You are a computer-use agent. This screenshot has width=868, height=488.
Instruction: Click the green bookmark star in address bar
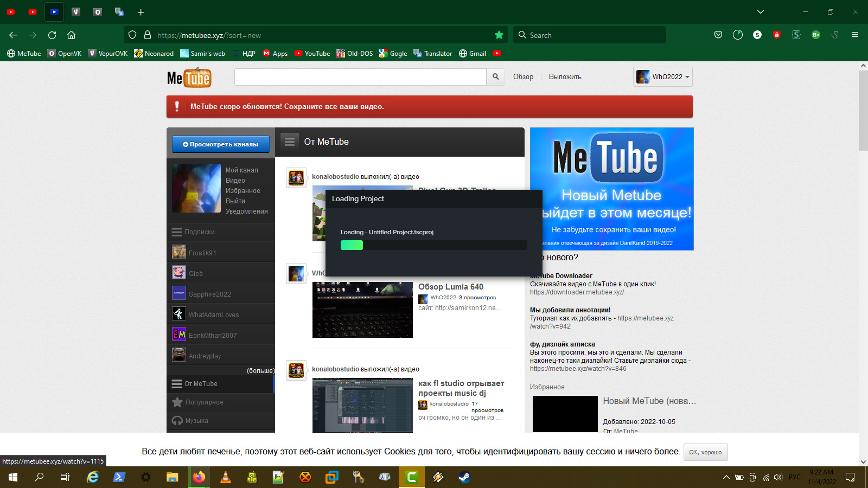coord(499,35)
